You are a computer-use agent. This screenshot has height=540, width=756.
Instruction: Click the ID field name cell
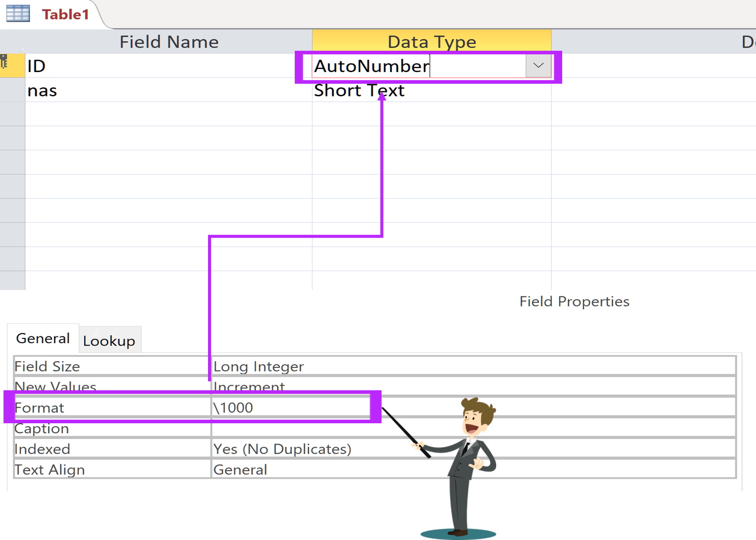click(167, 66)
